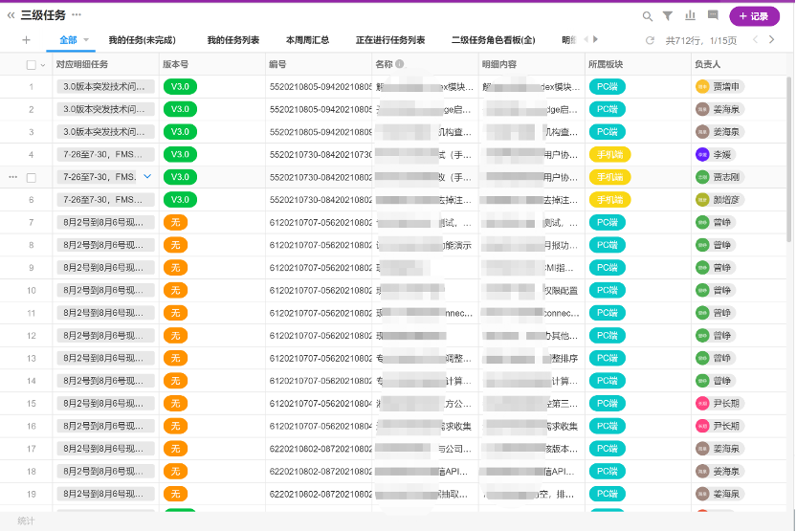Click the purple 记录 add button

point(754,16)
